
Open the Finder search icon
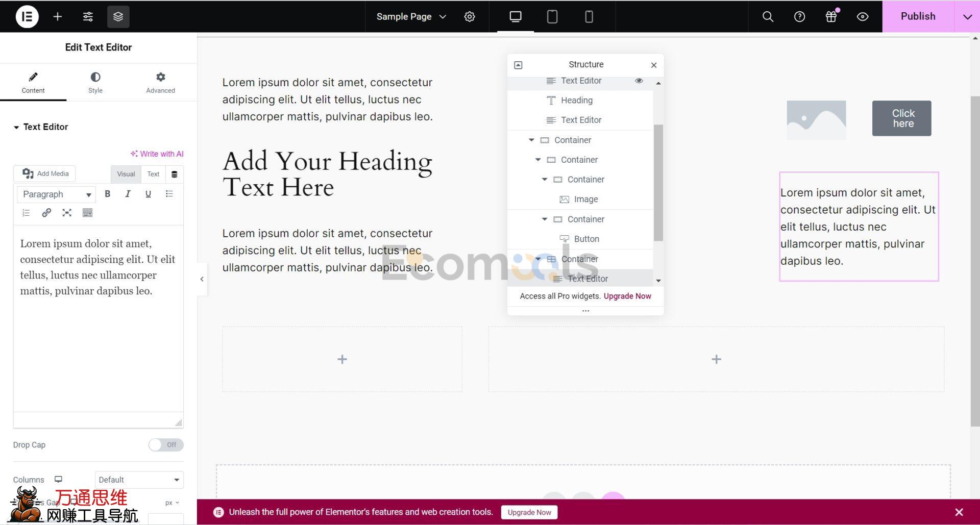768,17
